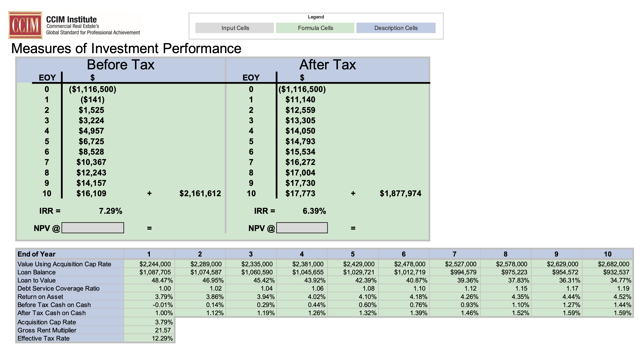Select the Input Cells legend swatch
This screenshot has height=353, width=644.
coord(235,28)
